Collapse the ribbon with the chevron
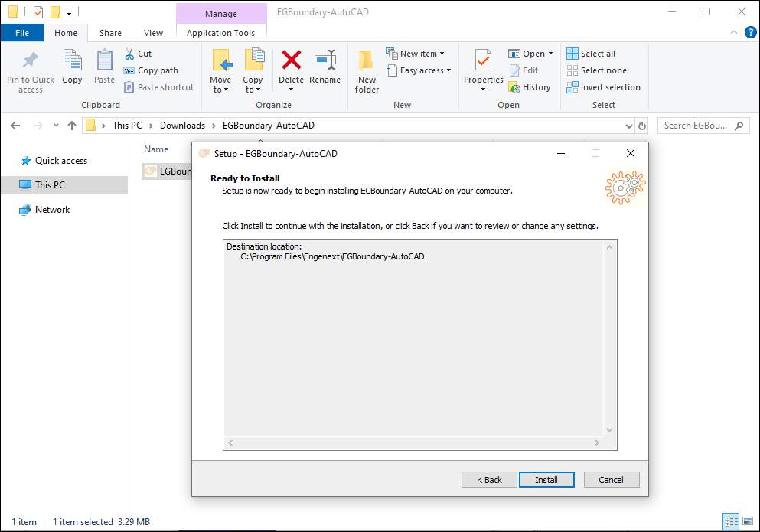Screen dimensions: 760x532 [x=734, y=32]
